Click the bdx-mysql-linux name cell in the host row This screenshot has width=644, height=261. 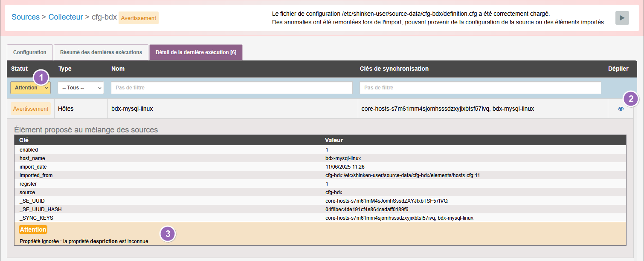132,109
